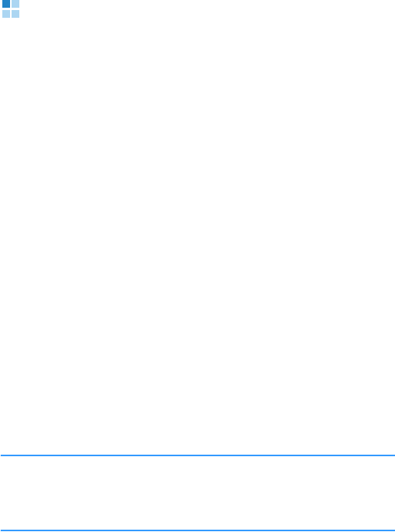395x532 pixels.
Task: Click the four-square grid icon
Action: point(11,9)
